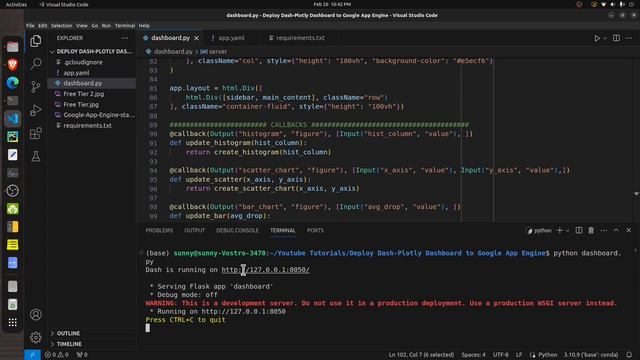Run the Python file with play icon
The width and height of the screenshot is (640, 360).
597,38
